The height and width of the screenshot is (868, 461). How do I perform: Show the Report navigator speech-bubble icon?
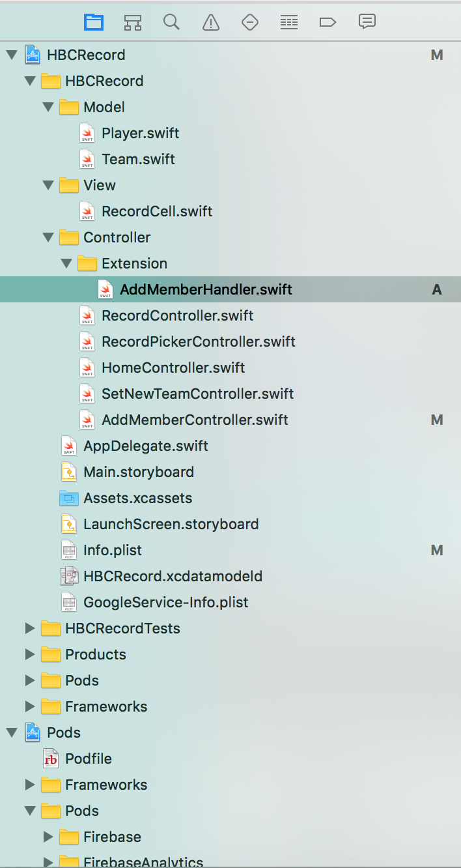click(367, 22)
